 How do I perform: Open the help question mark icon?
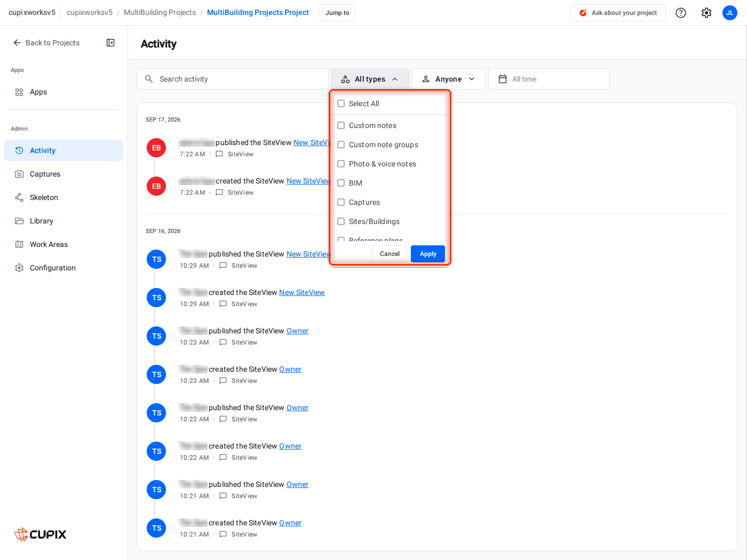pos(681,13)
